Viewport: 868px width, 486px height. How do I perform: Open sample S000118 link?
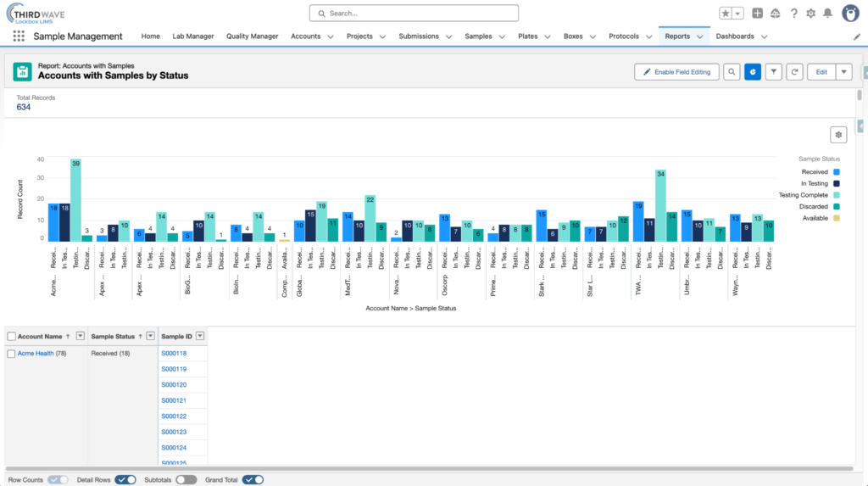pos(174,353)
